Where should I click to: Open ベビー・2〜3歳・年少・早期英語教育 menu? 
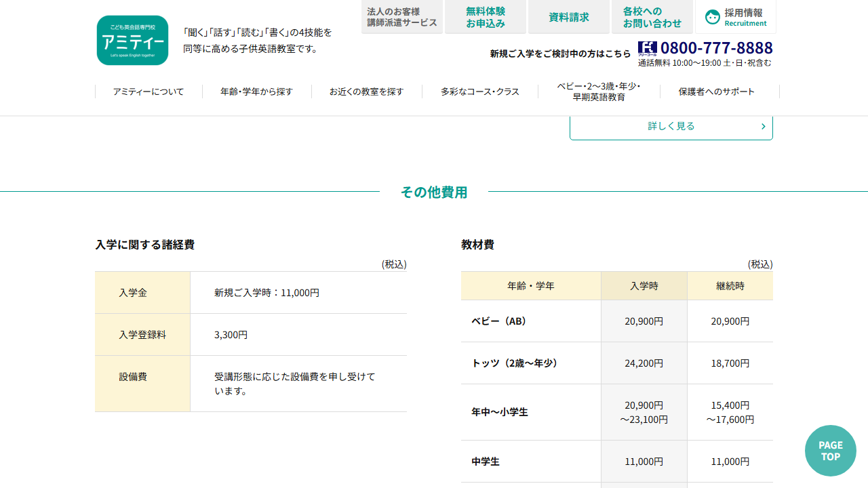pos(599,91)
